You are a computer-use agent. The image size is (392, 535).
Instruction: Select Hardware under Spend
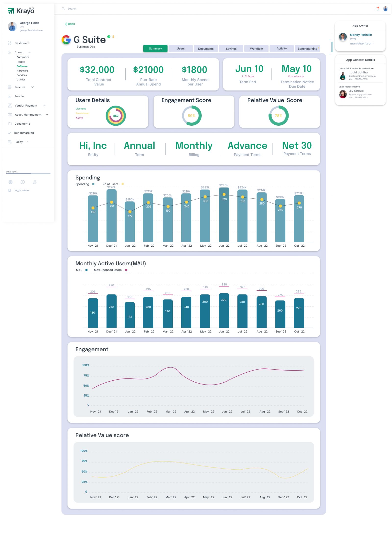(22, 71)
